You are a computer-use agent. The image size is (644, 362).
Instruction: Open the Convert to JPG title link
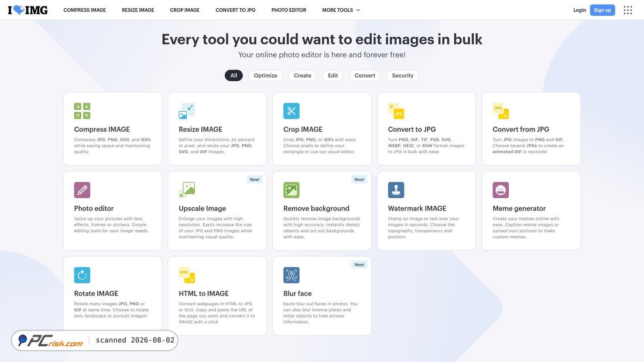(412, 129)
